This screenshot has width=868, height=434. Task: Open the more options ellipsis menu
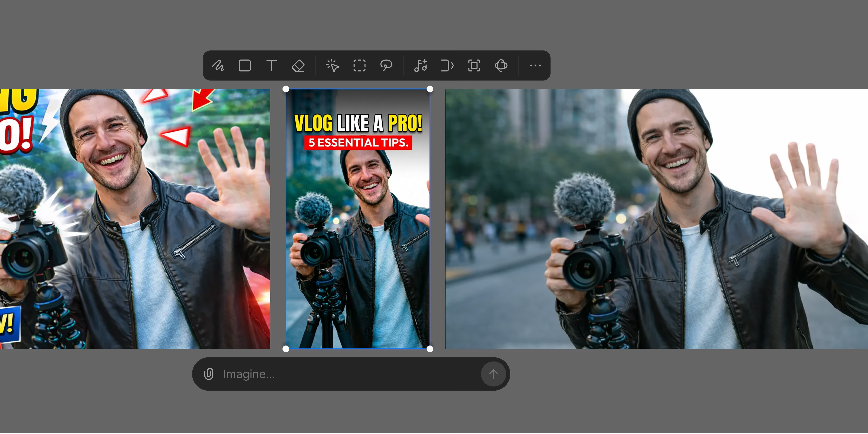[x=535, y=65]
